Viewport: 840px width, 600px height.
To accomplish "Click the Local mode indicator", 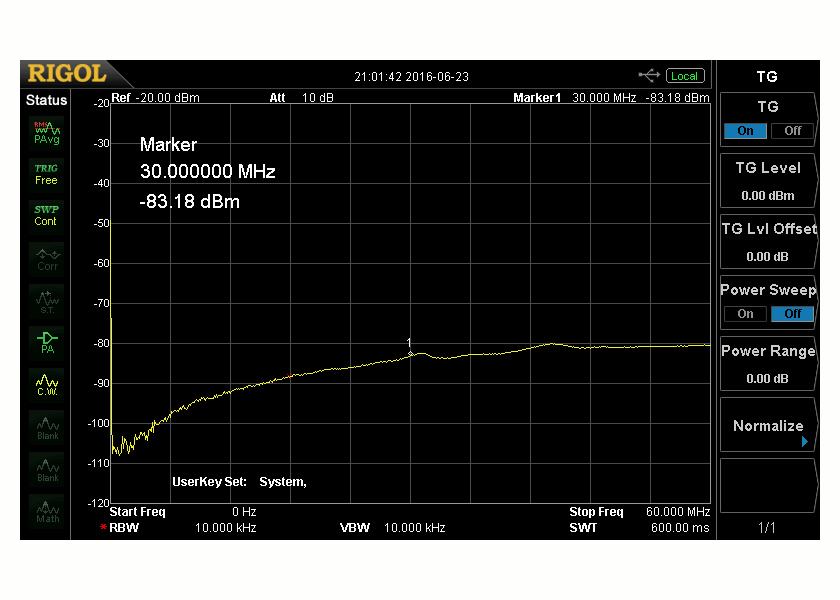I will (685, 76).
